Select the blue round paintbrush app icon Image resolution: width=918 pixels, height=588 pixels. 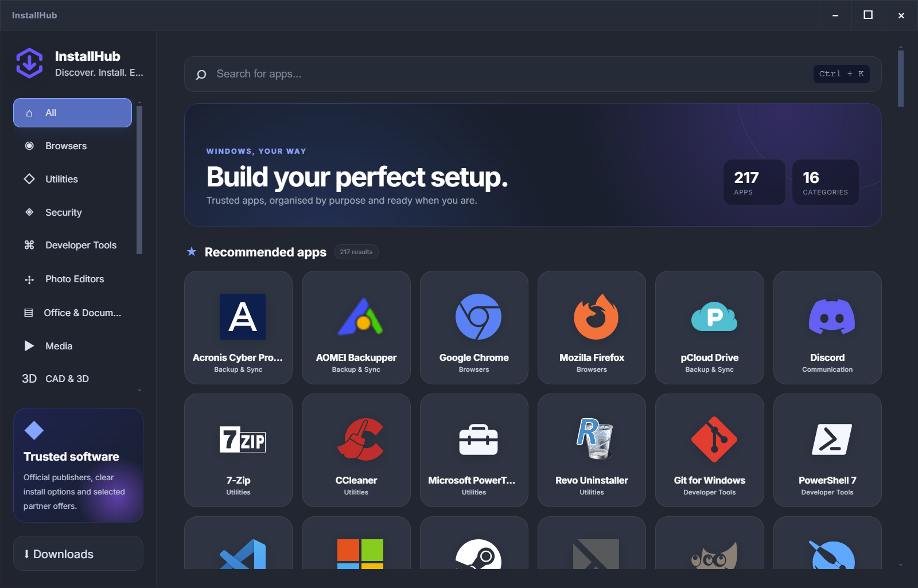pos(831,554)
